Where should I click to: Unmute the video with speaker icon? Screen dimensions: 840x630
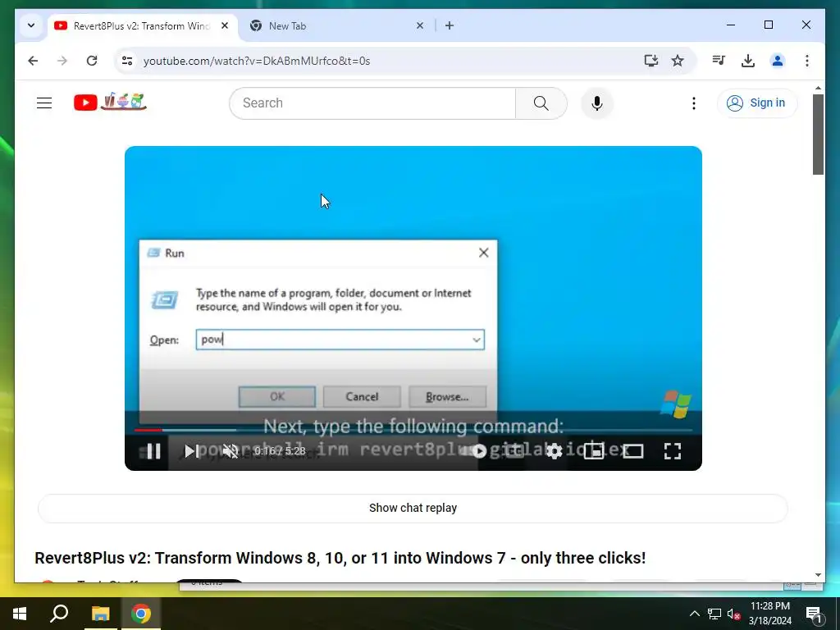(231, 451)
